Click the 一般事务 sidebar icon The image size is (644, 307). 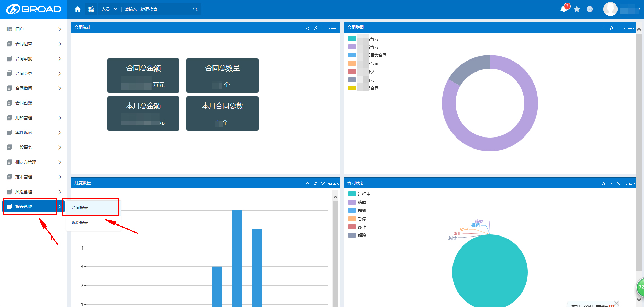[x=9, y=147]
